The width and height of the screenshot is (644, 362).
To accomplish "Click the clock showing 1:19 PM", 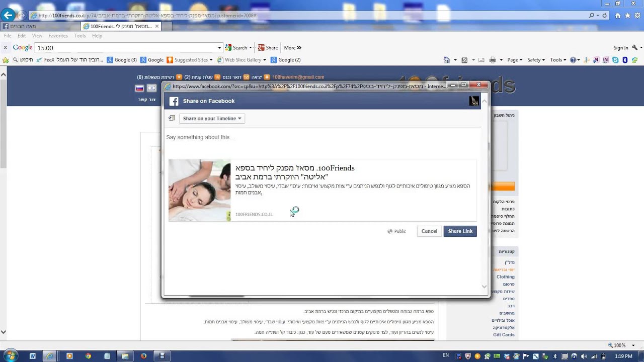I will click(x=624, y=356).
